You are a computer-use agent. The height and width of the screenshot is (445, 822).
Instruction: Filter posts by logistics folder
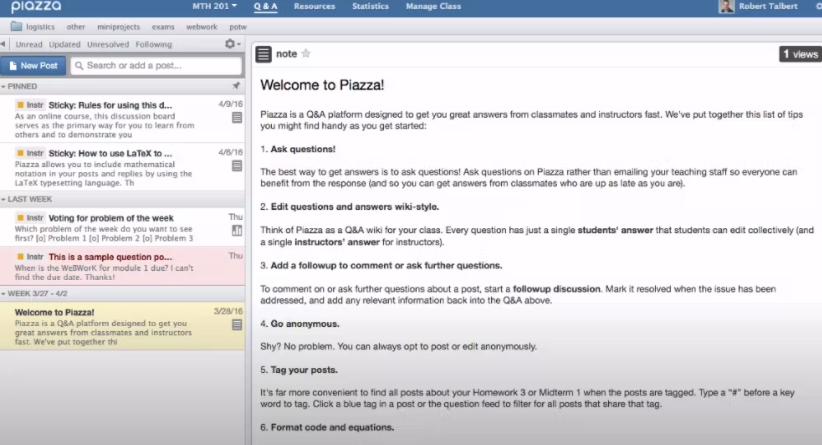40,27
